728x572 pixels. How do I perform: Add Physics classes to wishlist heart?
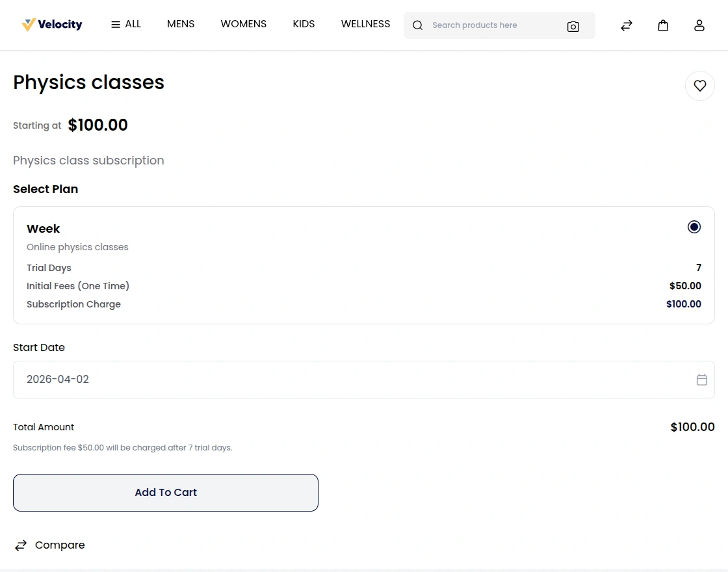coord(700,86)
